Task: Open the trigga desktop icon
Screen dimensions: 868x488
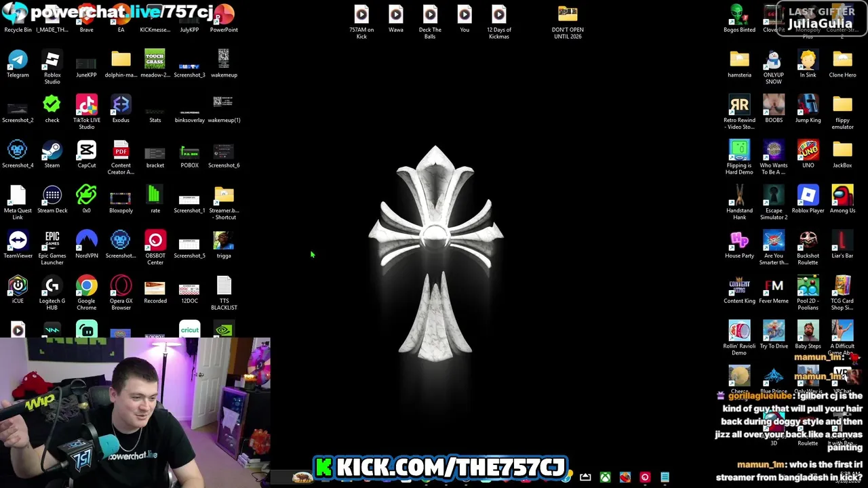Action: pyautogui.click(x=224, y=245)
